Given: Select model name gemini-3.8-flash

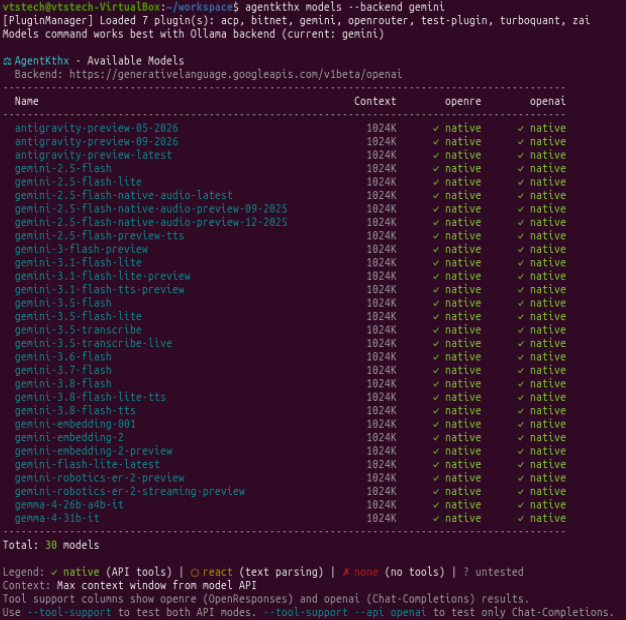Looking at the screenshot, I should click(x=63, y=384).
